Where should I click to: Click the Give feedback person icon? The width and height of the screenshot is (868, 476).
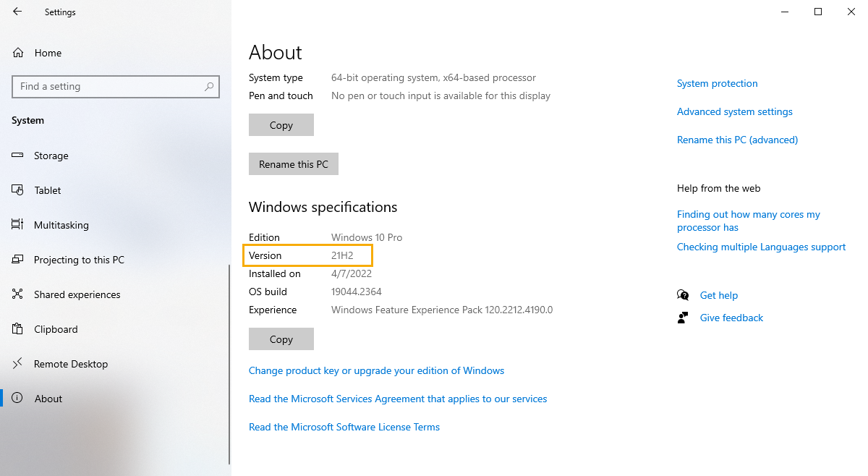[683, 318]
